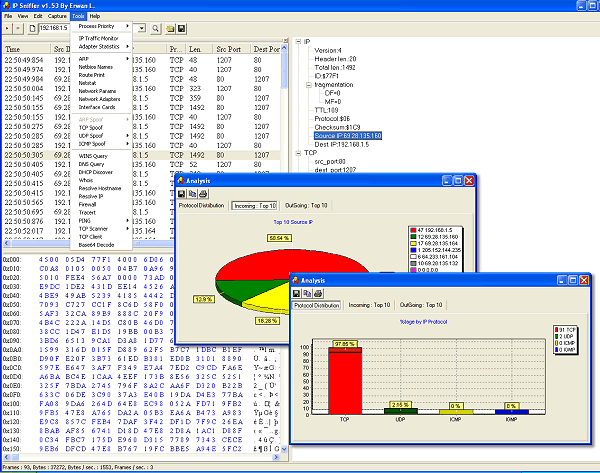The height and width of the screenshot is (473, 600).
Task: Copy chart in the back Analysis window
Action: [192, 194]
